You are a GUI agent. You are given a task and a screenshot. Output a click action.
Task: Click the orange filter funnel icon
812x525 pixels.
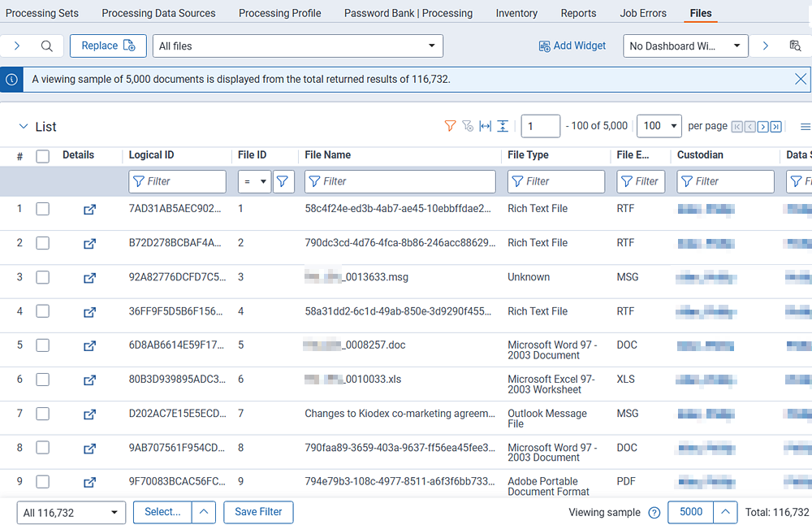point(450,126)
